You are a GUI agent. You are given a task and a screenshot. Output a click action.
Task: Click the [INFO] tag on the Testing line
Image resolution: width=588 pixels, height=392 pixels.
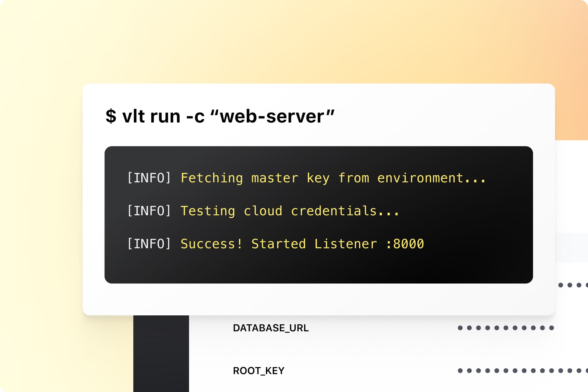[x=149, y=211]
